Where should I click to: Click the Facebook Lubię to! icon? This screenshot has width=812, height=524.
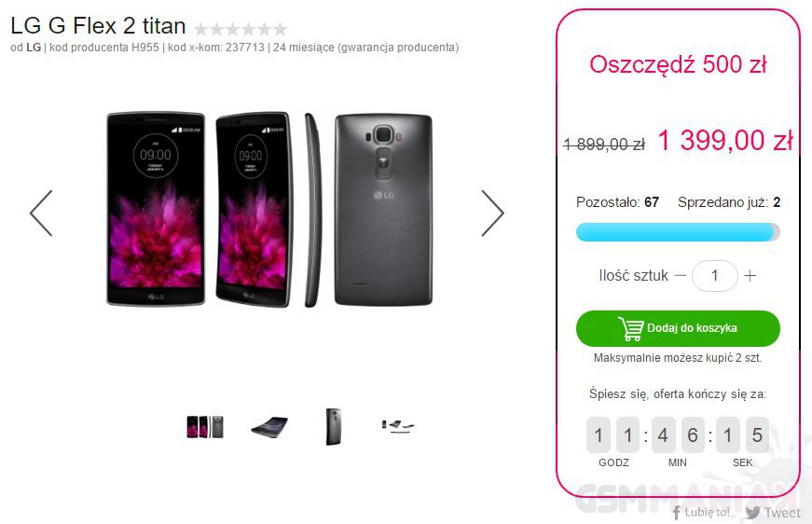tap(676, 513)
